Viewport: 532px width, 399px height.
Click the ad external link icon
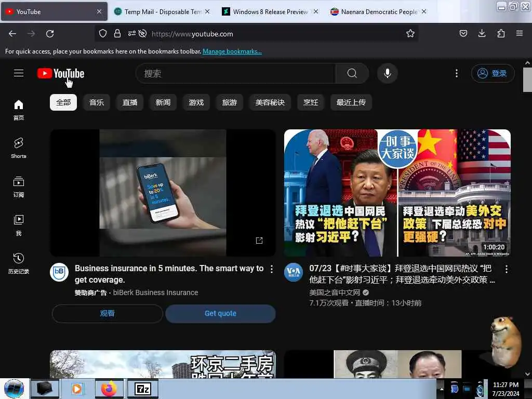259,241
